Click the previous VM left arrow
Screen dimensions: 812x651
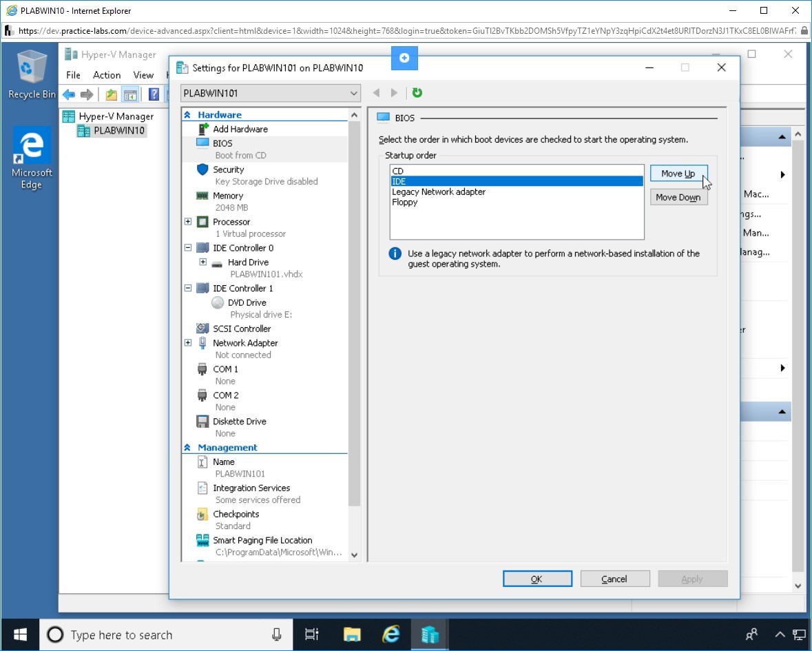coord(377,93)
